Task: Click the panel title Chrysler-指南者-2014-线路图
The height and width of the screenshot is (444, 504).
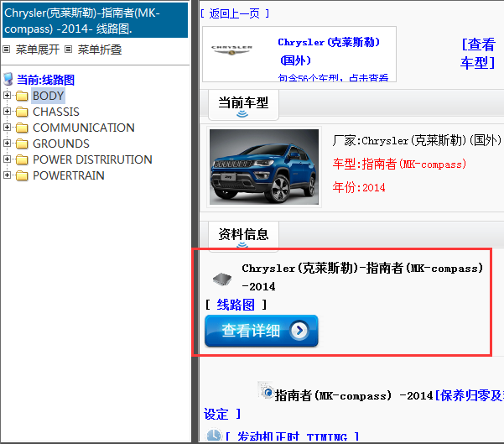Action: [95, 20]
